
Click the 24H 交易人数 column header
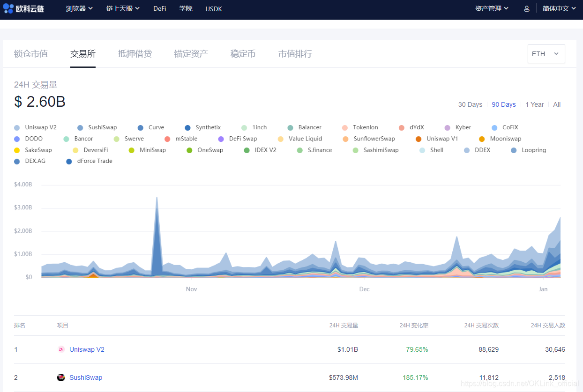click(x=548, y=325)
